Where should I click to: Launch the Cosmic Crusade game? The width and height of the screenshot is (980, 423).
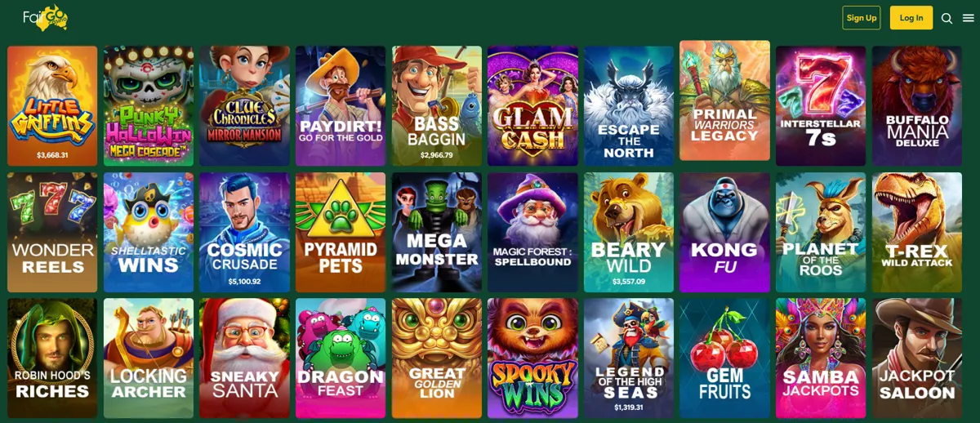244,232
